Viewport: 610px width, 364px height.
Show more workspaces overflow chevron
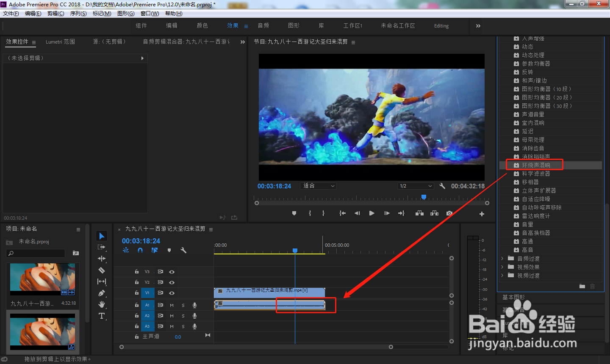click(x=478, y=26)
